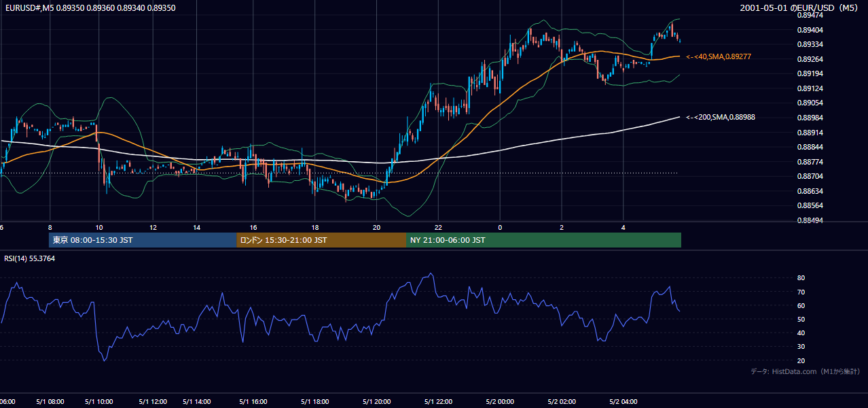The width and height of the screenshot is (868, 408).
Task: Click hour label 16 under price chart
Action: pyautogui.click(x=253, y=227)
